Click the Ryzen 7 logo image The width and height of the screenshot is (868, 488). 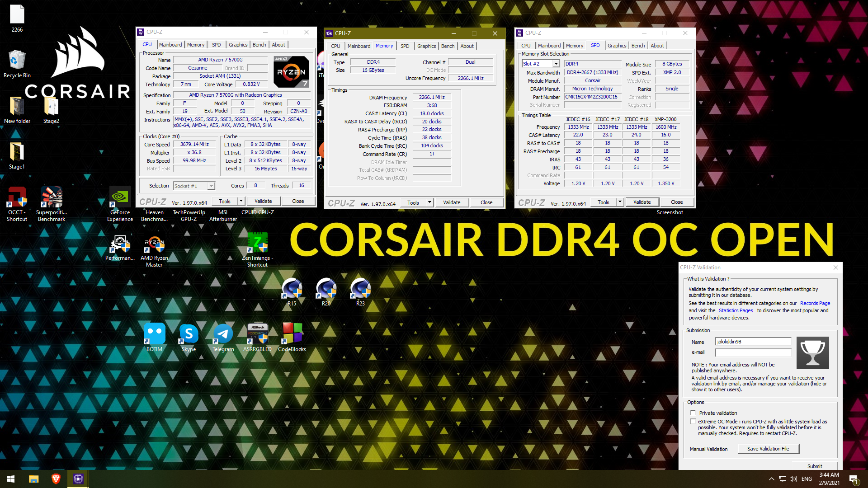(x=291, y=72)
